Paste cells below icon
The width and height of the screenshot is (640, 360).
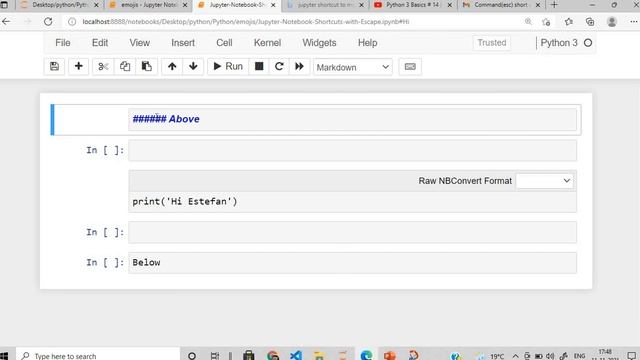pos(147,67)
